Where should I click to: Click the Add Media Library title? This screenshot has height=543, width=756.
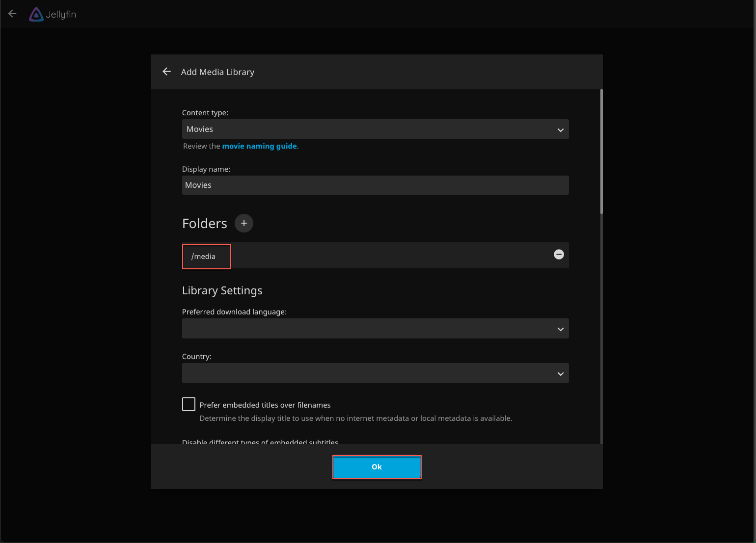217,72
